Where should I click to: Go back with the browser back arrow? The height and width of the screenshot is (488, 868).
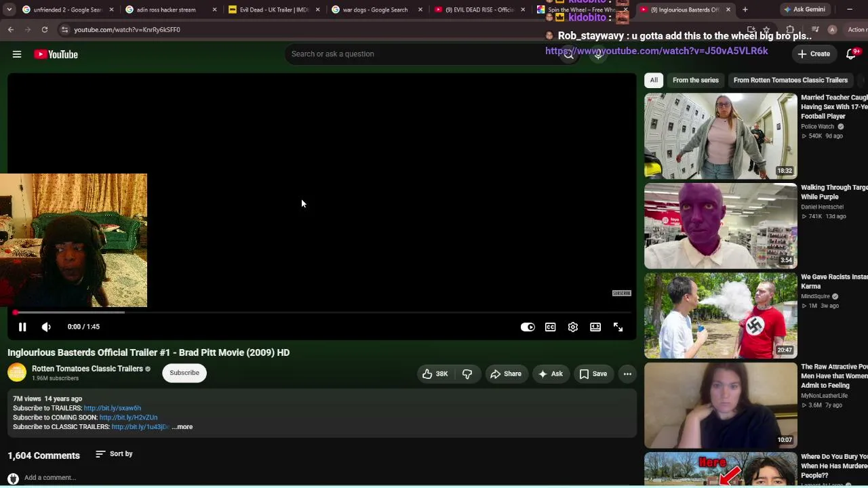(11, 30)
